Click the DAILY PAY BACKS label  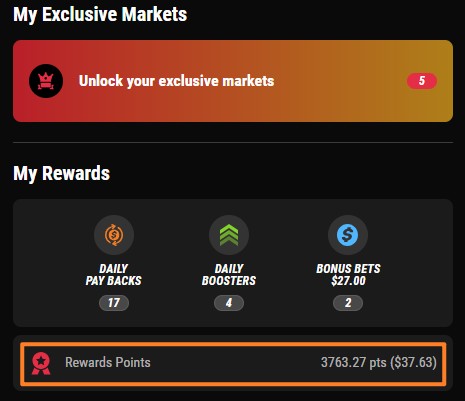114,275
